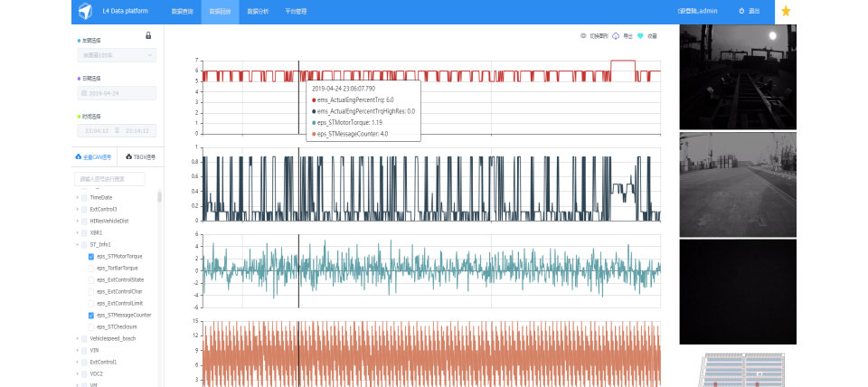Check the eps_ExtControlState checkbox
Viewport: 868px width, 387px height.
(91, 279)
